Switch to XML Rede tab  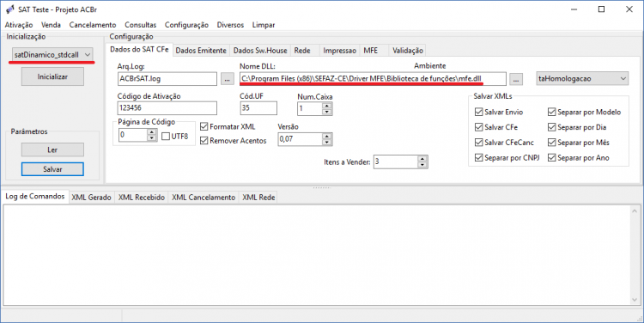[258, 198]
